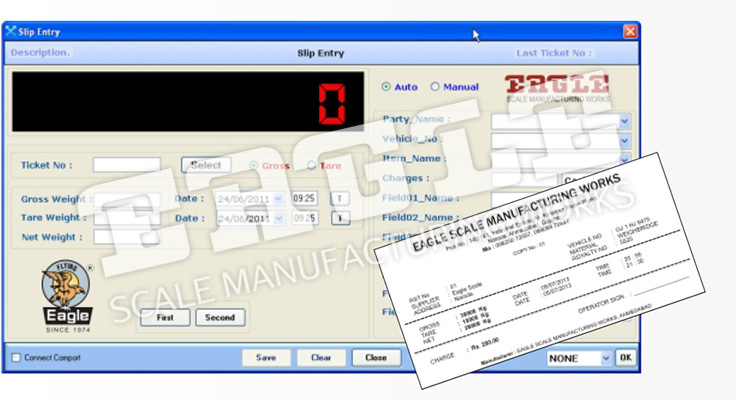Click the Close button in the bottom bar
This screenshot has height=400, width=736.
[x=376, y=358]
